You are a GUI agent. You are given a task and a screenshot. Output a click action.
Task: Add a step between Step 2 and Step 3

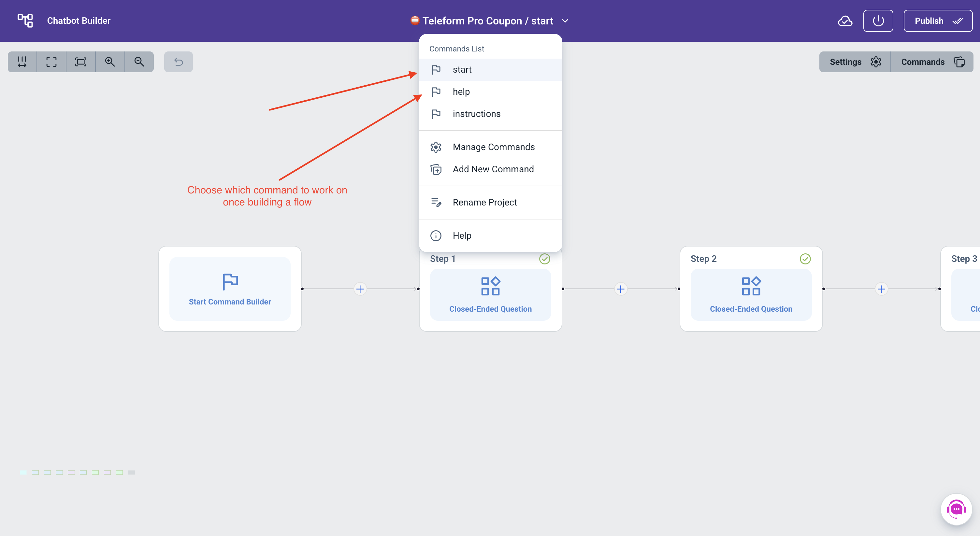881,289
